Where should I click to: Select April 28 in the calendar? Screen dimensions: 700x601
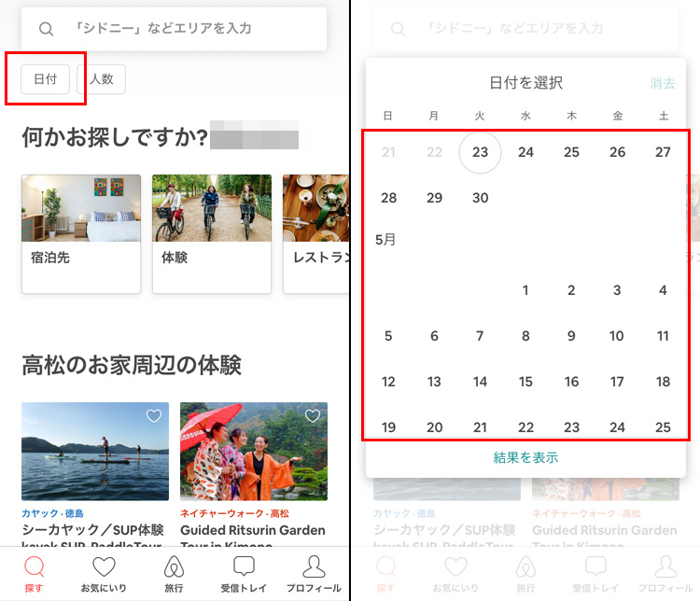389,198
